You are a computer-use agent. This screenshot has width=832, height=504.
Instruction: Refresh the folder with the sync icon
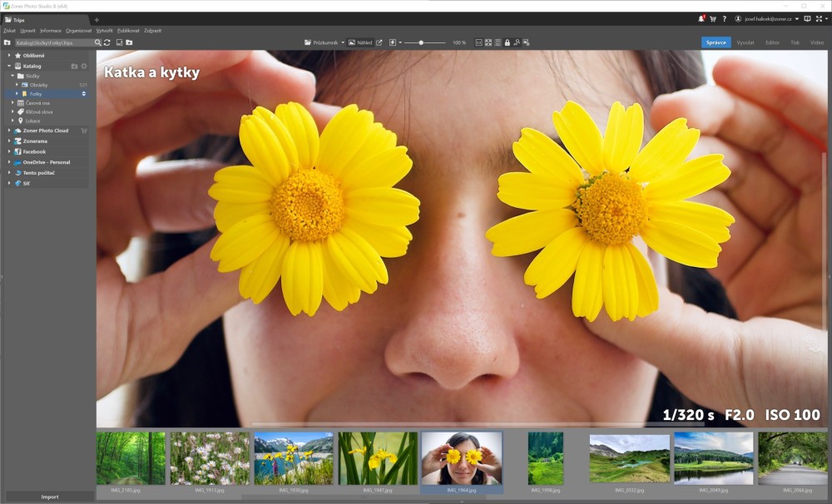[107, 42]
